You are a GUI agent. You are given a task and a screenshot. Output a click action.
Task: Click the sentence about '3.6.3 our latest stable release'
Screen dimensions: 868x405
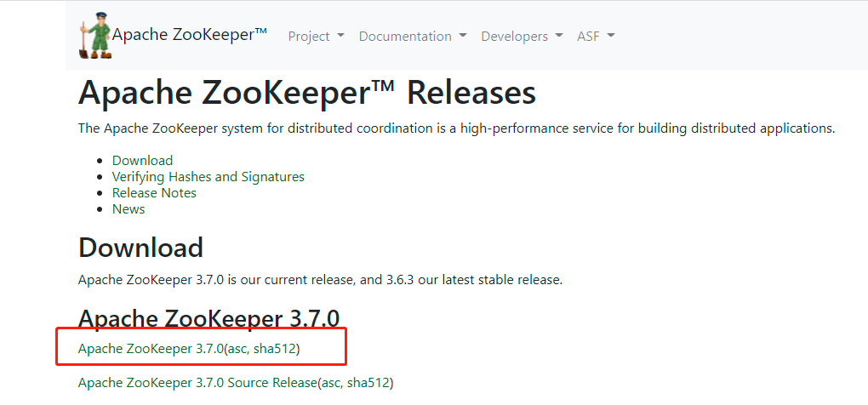pyautogui.click(x=321, y=279)
